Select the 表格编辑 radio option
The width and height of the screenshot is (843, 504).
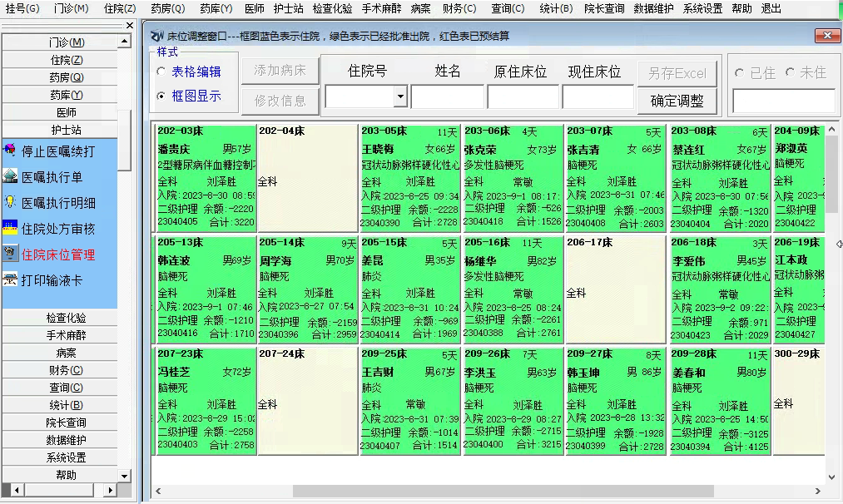point(161,72)
